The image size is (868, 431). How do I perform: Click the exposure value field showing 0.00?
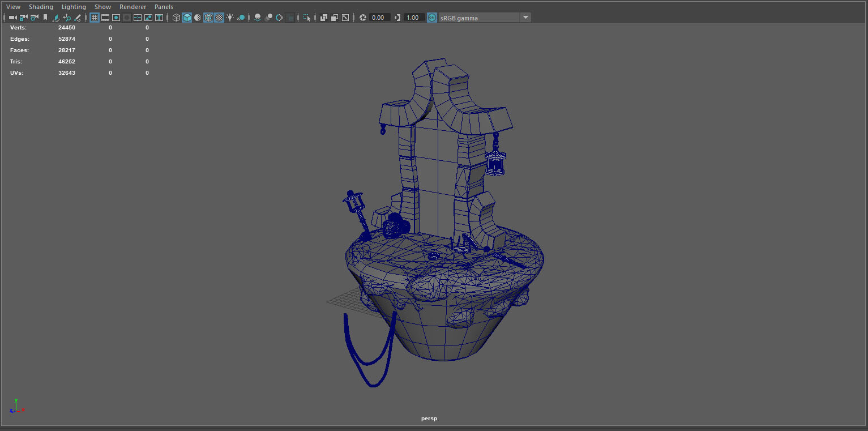coord(378,18)
